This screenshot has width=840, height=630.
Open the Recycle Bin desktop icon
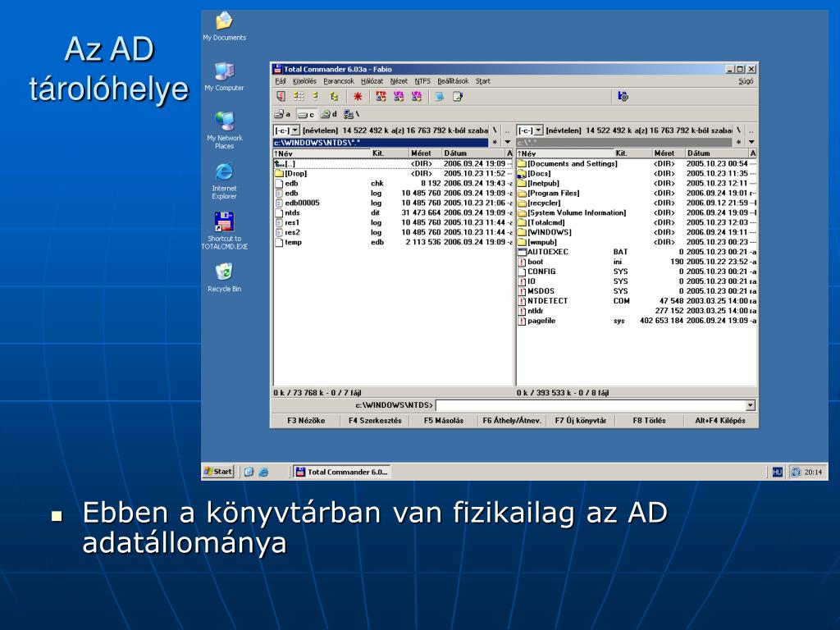coord(224,277)
